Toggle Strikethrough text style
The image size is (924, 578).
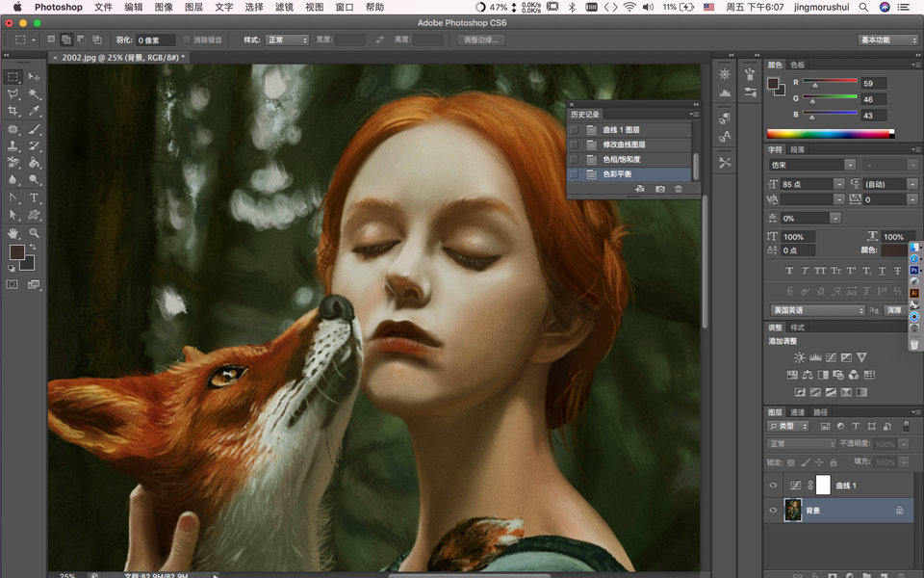click(897, 270)
